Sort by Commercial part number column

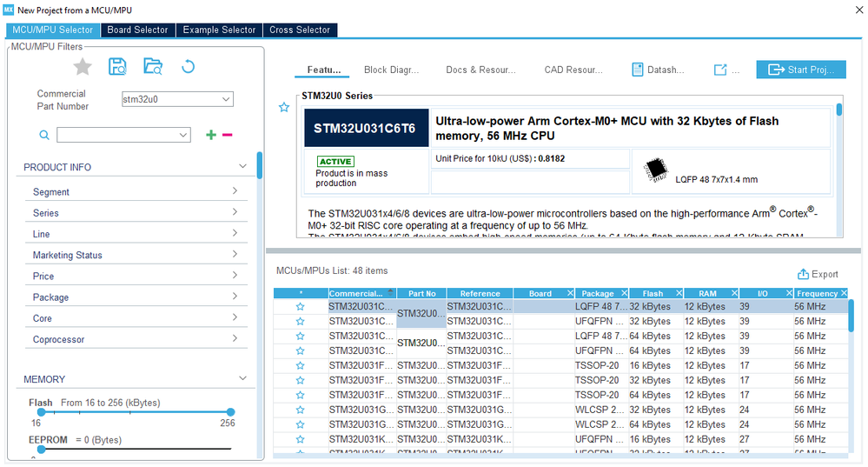click(361, 293)
